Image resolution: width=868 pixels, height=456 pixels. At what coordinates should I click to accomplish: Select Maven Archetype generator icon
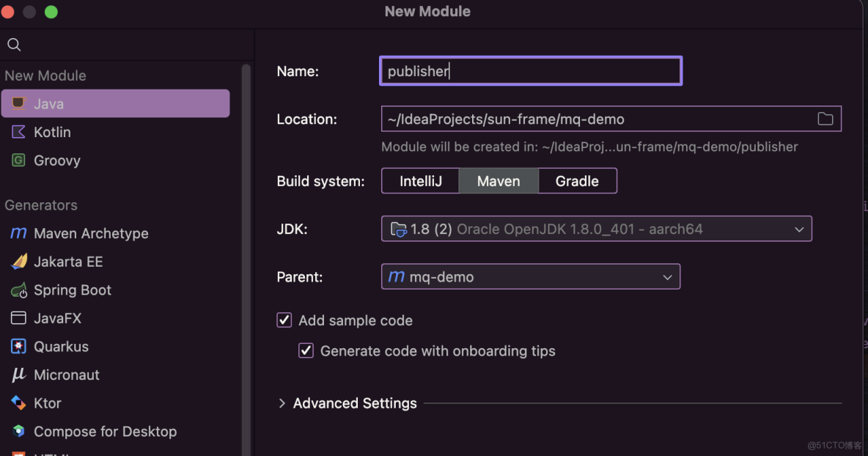[18, 233]
